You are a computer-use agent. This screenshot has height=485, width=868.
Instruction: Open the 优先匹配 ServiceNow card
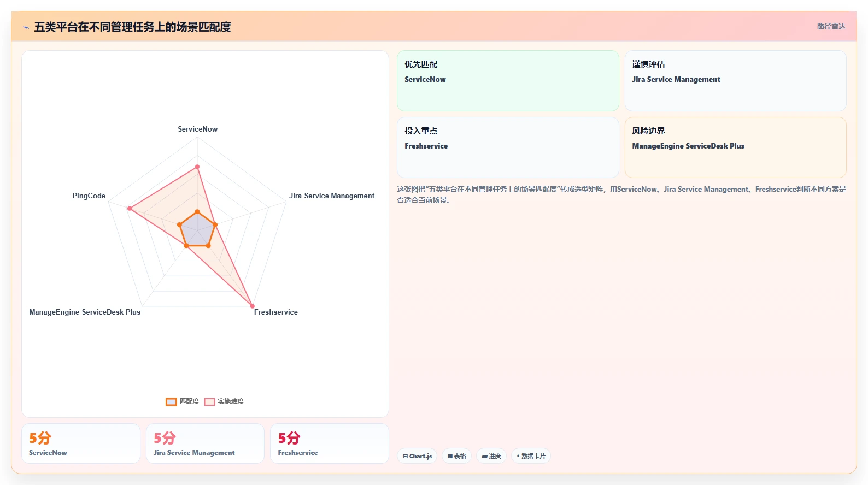pos(508,81)
